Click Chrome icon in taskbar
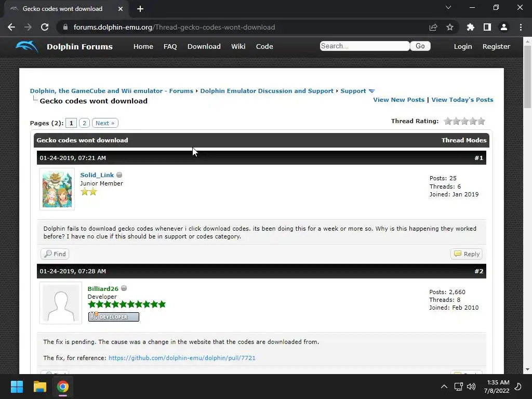532x399 pixels. point(63,387)
